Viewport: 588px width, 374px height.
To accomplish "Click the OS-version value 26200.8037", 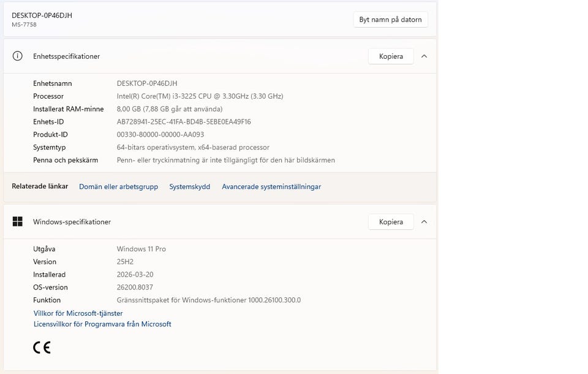I will [x=135, y=288].
